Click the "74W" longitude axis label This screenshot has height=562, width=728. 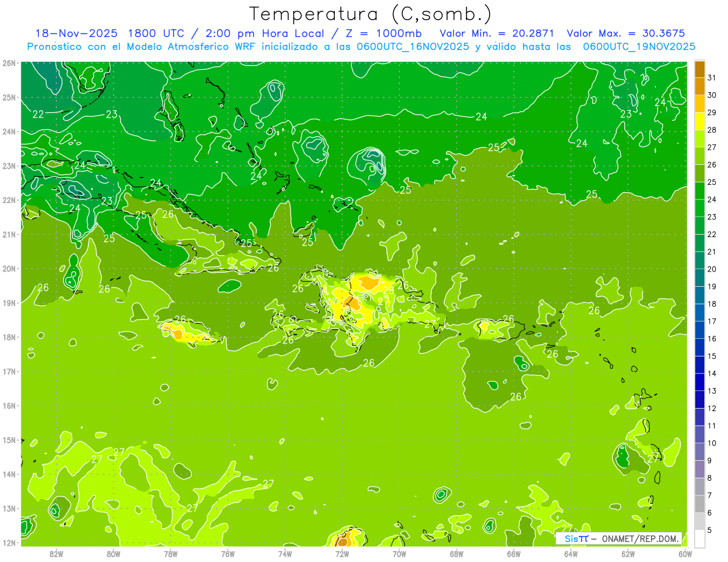(285, 554)
